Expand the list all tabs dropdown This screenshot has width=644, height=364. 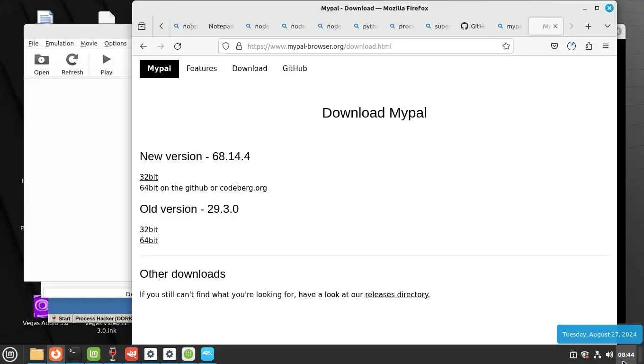pyautogui.click(x=607, y=27)
